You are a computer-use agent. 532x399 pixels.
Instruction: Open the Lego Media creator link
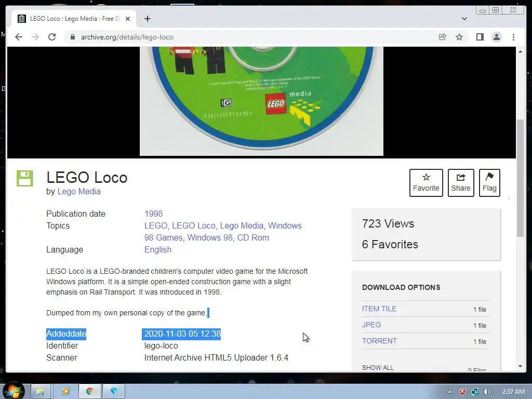[79, 191]
